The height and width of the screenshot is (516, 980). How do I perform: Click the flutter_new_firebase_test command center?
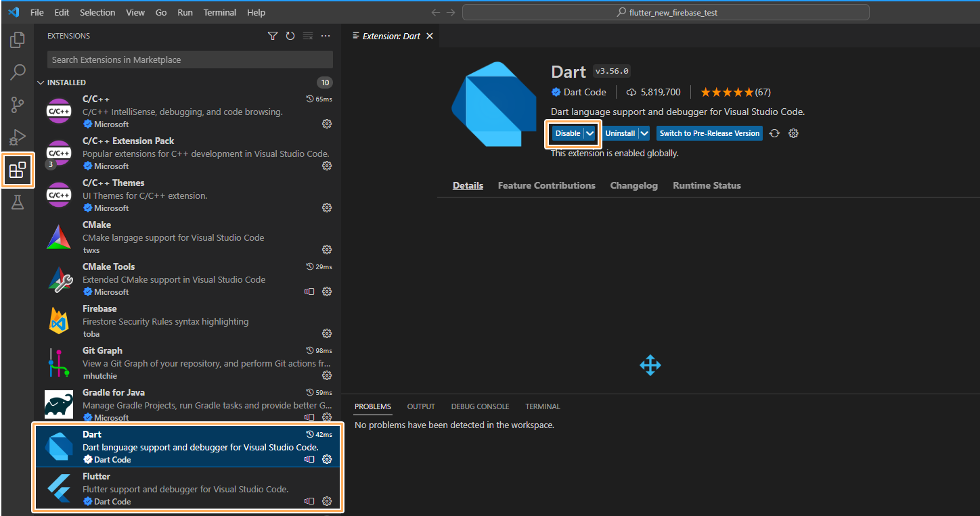coord(666,13)
